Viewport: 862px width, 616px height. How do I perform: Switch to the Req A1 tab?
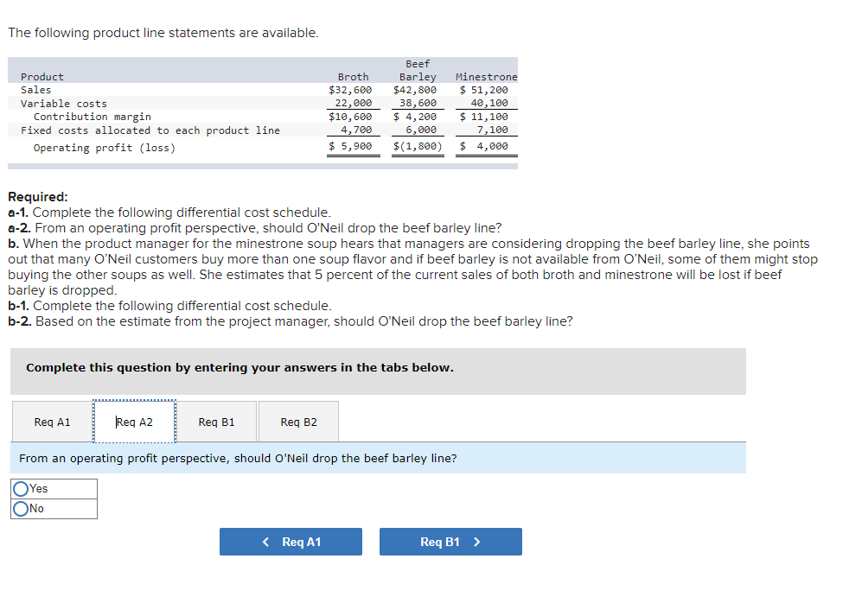pos(51,422)
